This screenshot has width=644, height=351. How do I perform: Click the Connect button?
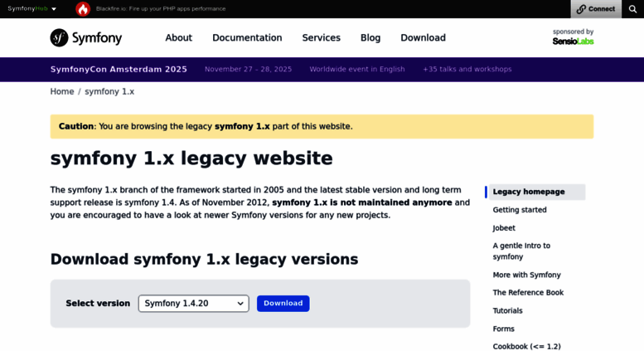coord(596,9)
